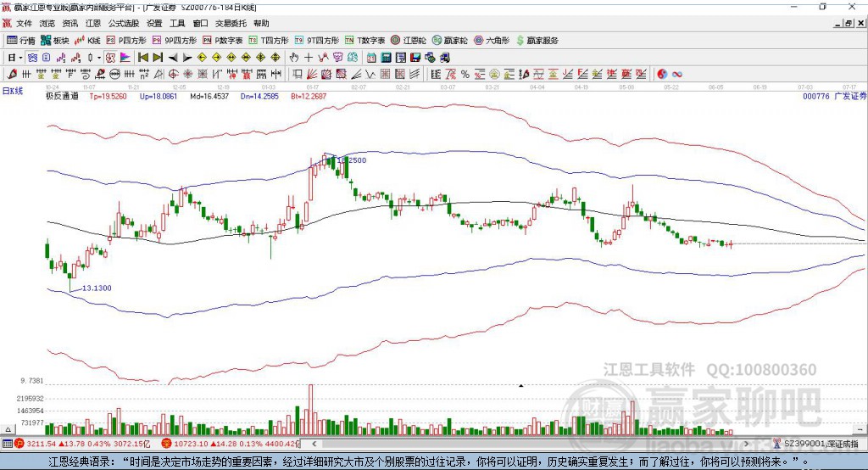This screenshot has height=470, width=868.
Task: Click the save floppy disk icon
Action: 415,58
